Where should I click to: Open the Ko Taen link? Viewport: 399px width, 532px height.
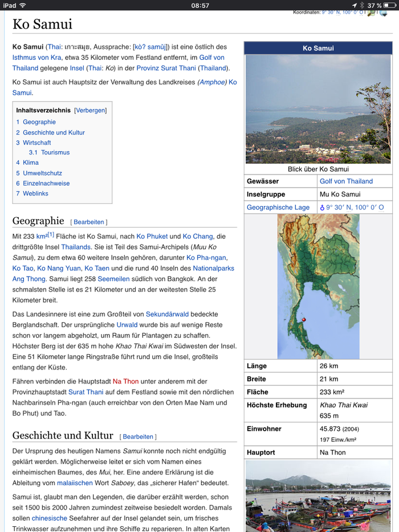97,268
